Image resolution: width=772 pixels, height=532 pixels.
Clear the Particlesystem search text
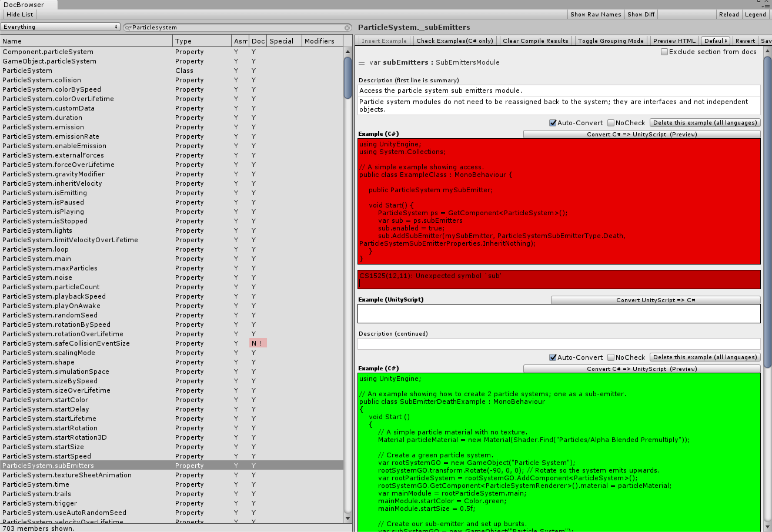point(348,27)
